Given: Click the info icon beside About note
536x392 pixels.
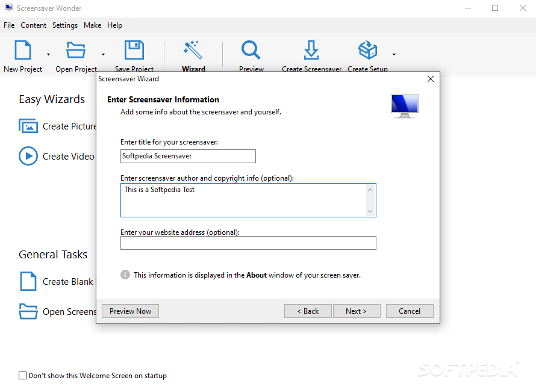Looking at the screenshot, I should pyautogui.click(x=125, y=275).
